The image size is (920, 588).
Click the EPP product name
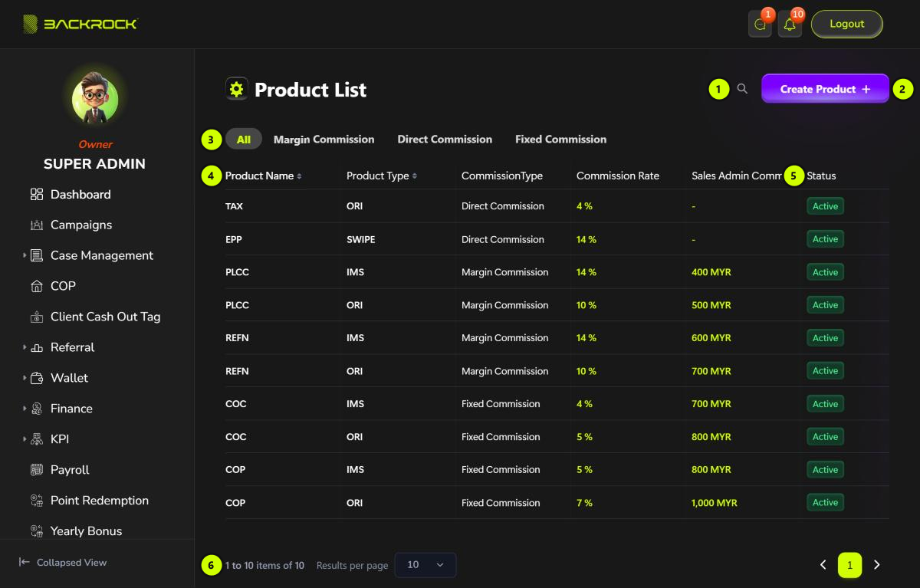[x=234, y=239]
